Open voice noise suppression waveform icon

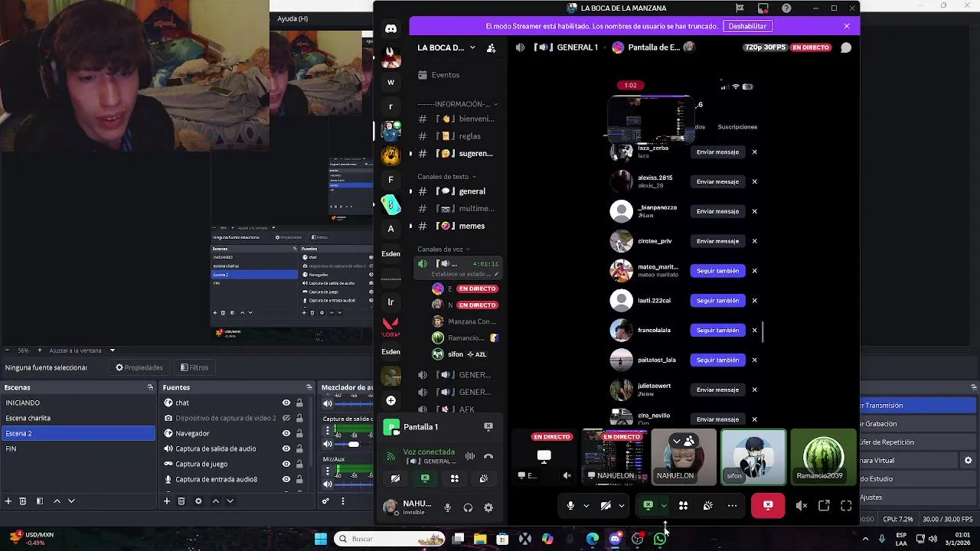click(469, 456)
